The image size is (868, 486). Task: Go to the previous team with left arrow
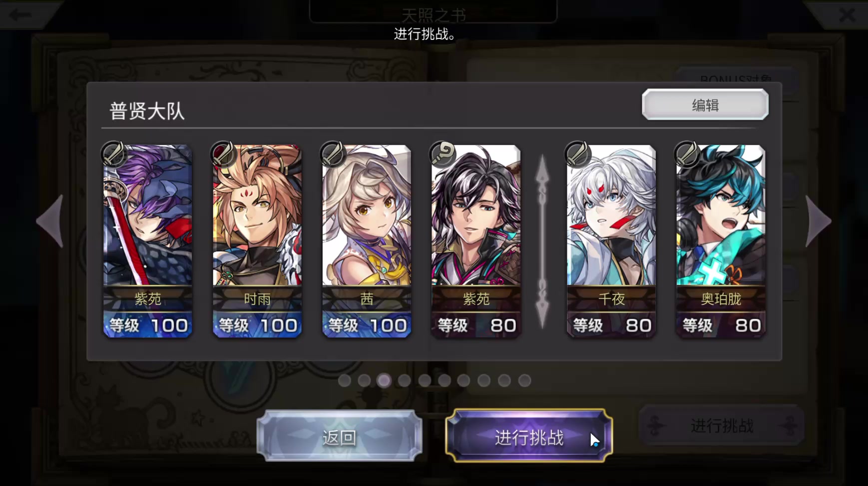pyautogui.click(x=50, y=221)
